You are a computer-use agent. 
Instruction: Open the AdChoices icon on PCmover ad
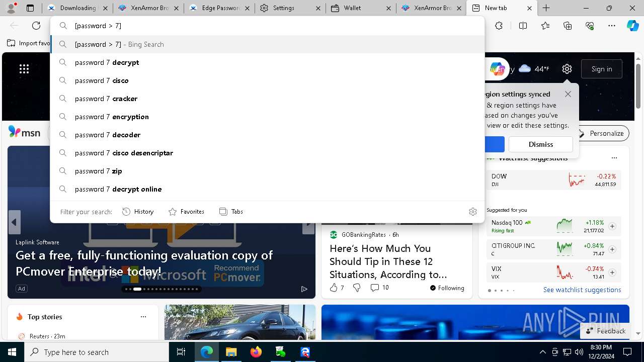click(304, 289)
